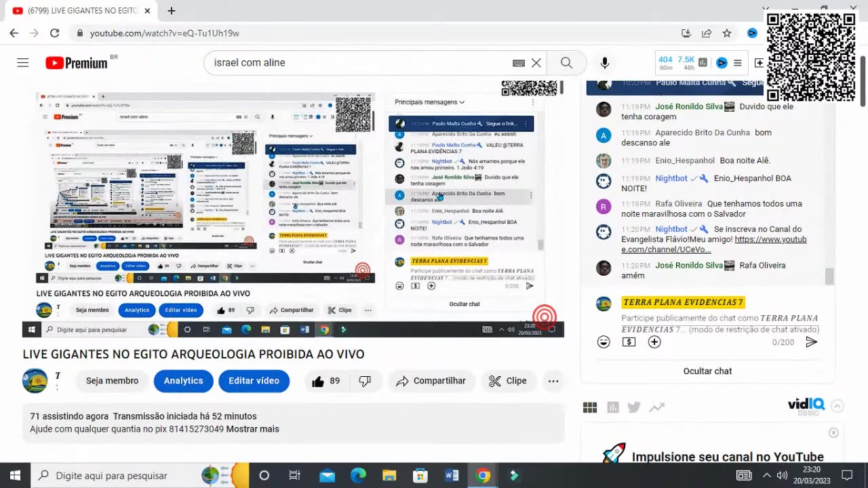Close the LIVE GIGANTES browser tab

[x=147, y=11]
